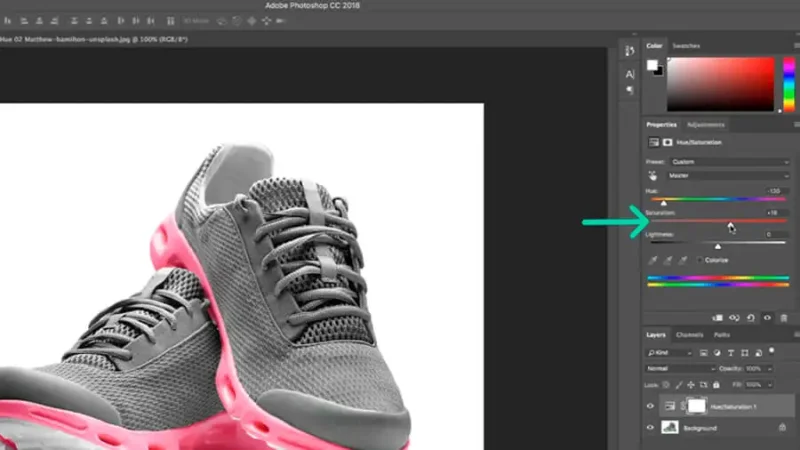Click the Auto-Align Layers icon
800x450 pixels.
[171, 21]
